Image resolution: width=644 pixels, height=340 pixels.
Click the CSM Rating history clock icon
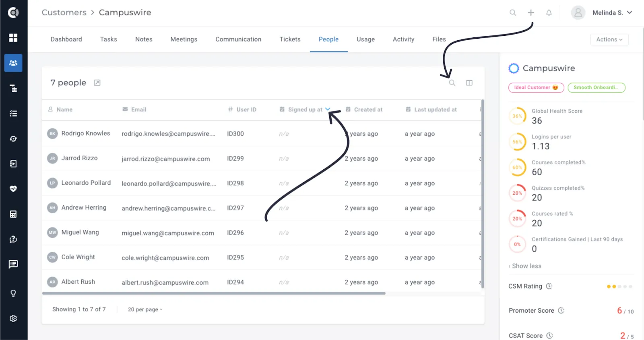tap(549, 286)
